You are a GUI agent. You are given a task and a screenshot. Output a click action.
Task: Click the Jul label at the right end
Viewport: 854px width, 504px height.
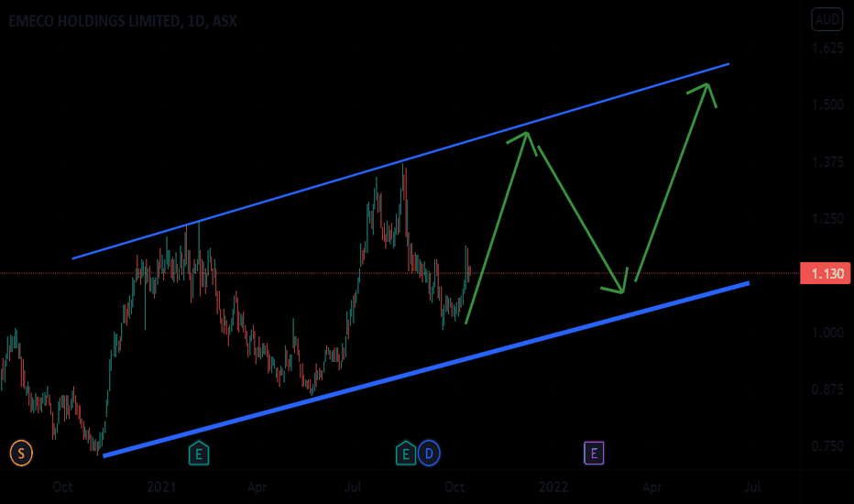coord(752,487)
